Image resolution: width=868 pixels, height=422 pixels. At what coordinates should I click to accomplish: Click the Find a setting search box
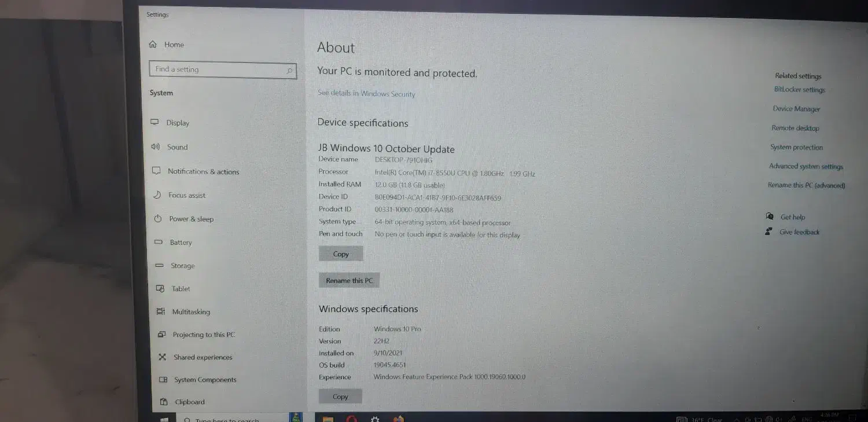tap(223, 70)
